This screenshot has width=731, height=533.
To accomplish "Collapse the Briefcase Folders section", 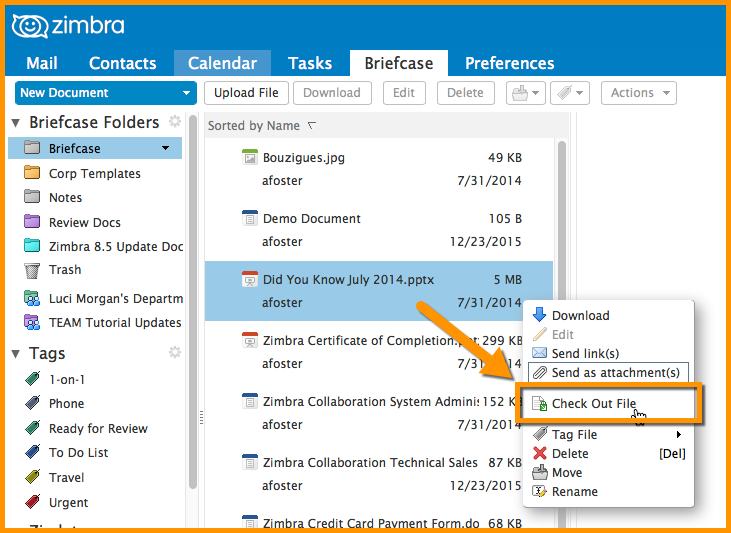I will 16,123.
